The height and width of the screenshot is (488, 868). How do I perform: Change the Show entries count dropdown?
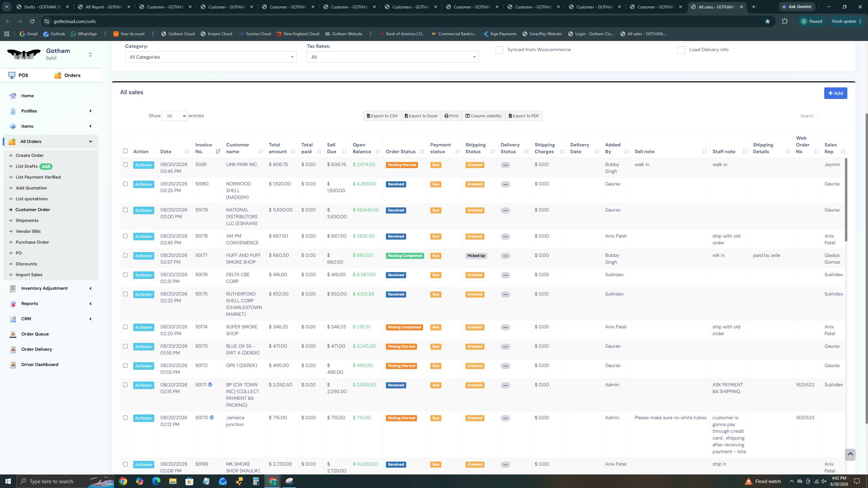[x=175, y=116]
